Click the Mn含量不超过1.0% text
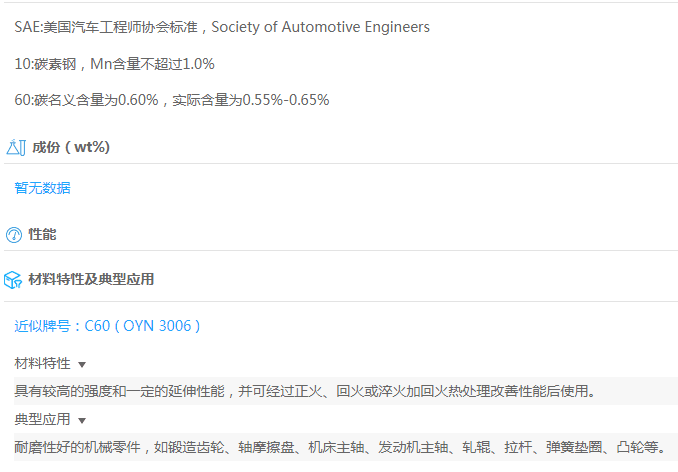678x472 pixels. click(152, 64)
